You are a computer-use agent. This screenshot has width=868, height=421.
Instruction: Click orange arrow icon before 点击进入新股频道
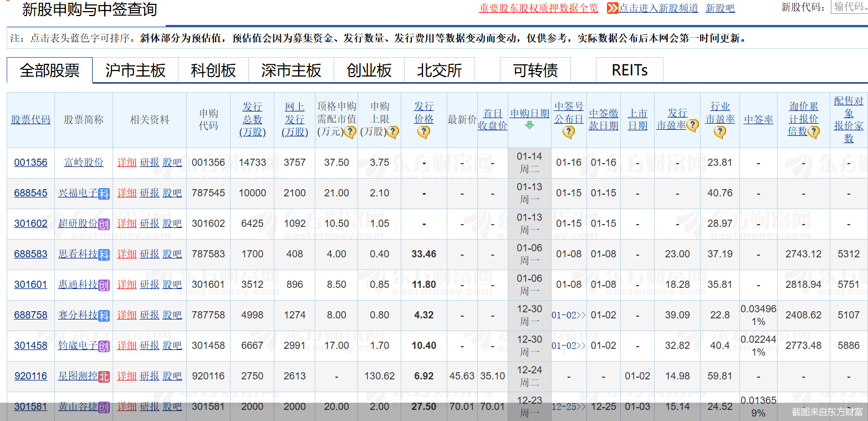tap(612, 8)
